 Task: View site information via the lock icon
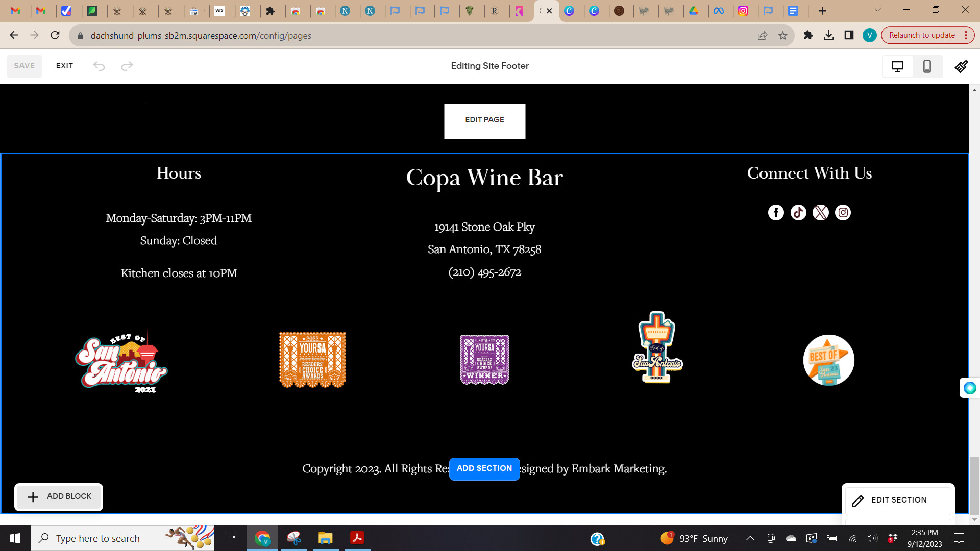[x=80, y=36]
